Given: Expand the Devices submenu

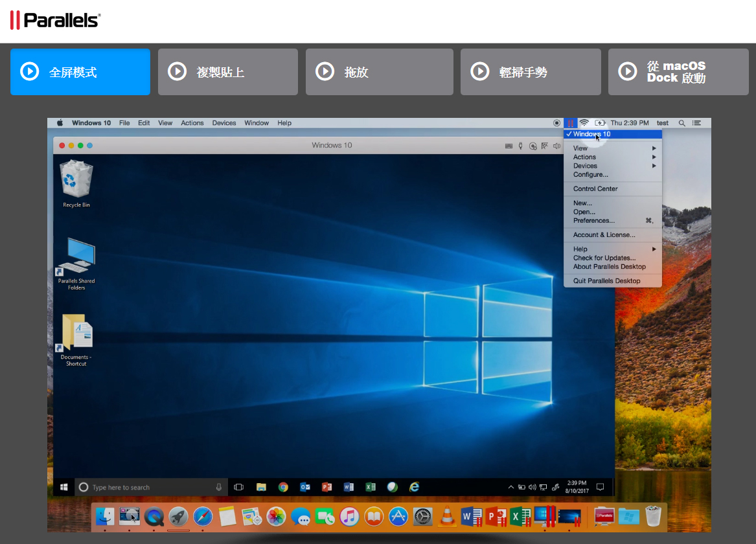Looking at the screenshot, I should point(612,166).
